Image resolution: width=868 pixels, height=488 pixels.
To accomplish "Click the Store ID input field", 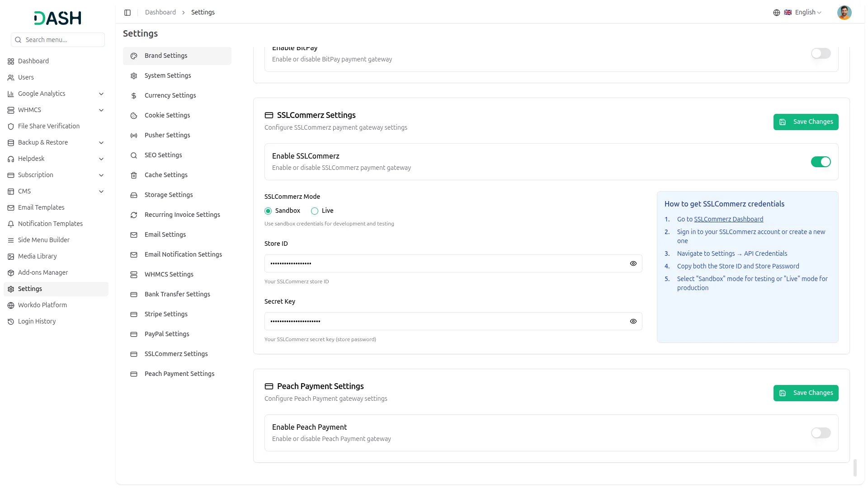I will click(453, 263).
